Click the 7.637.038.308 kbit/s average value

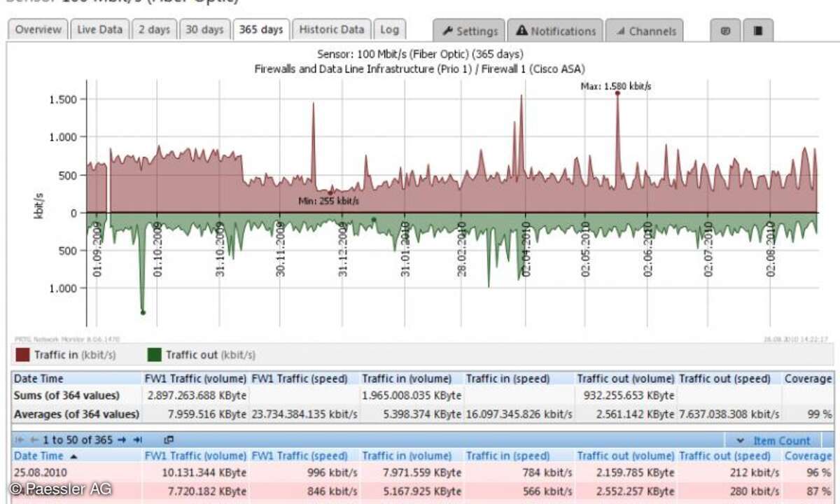[x=729, y=414]
